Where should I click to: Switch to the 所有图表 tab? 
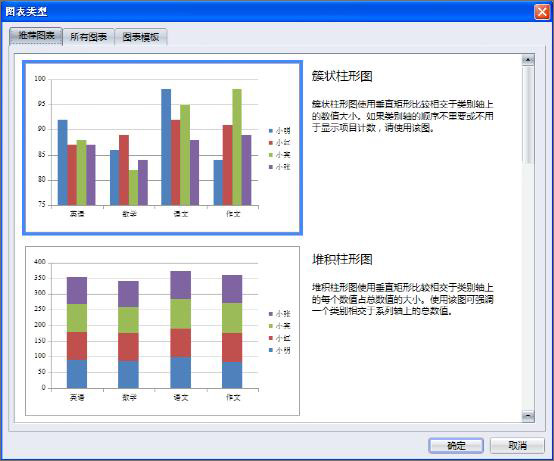point(88,37)
